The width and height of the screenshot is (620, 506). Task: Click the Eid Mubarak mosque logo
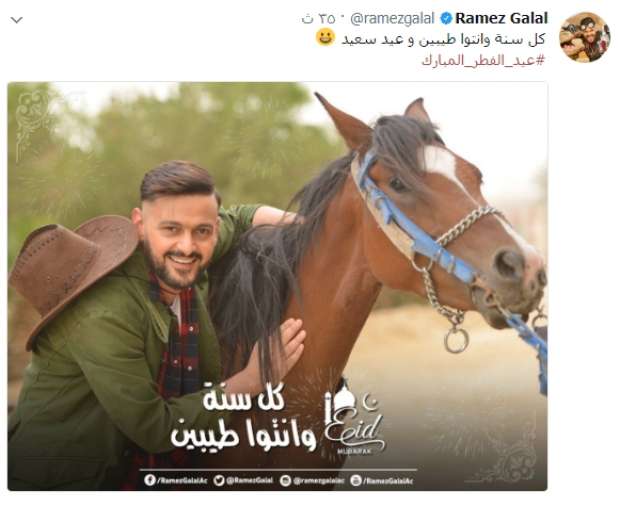click(354, 419)
